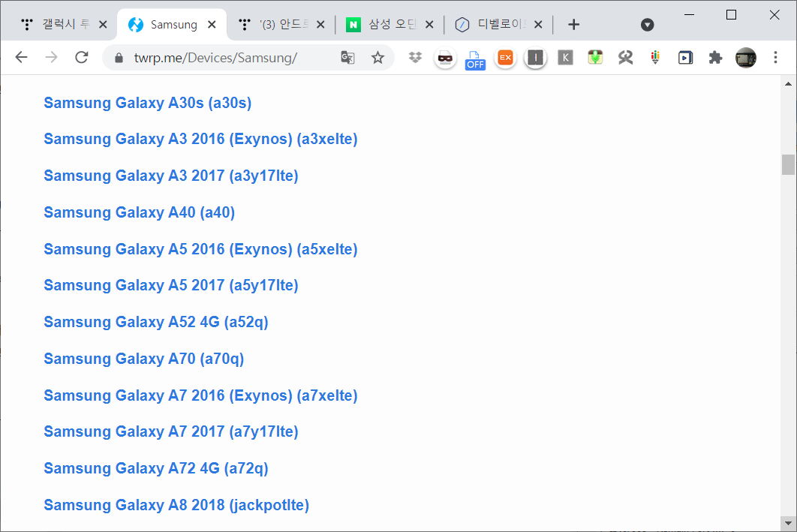Open the media control icon in toolbar
Screen dimensions: 797x532
tap(685, 58)
